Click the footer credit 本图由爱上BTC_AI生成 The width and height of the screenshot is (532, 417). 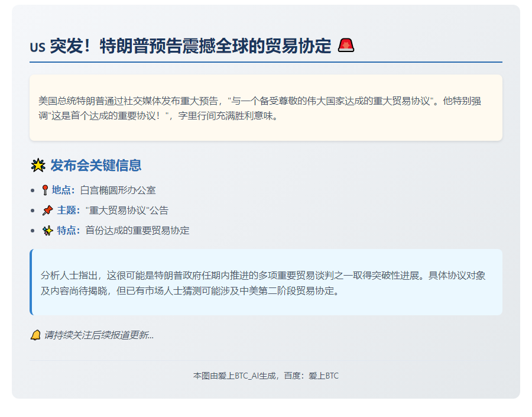pos(265,376)
